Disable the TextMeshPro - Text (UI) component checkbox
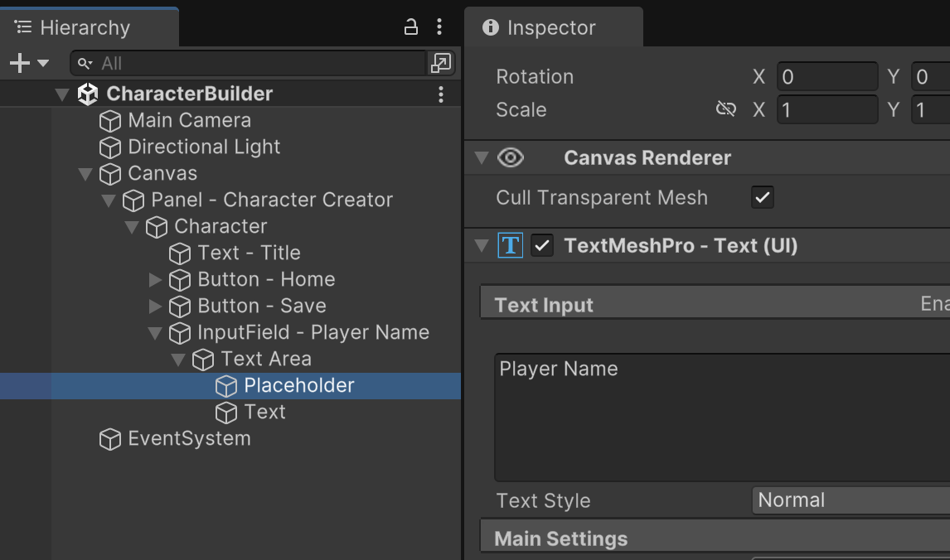 point(542,246)
